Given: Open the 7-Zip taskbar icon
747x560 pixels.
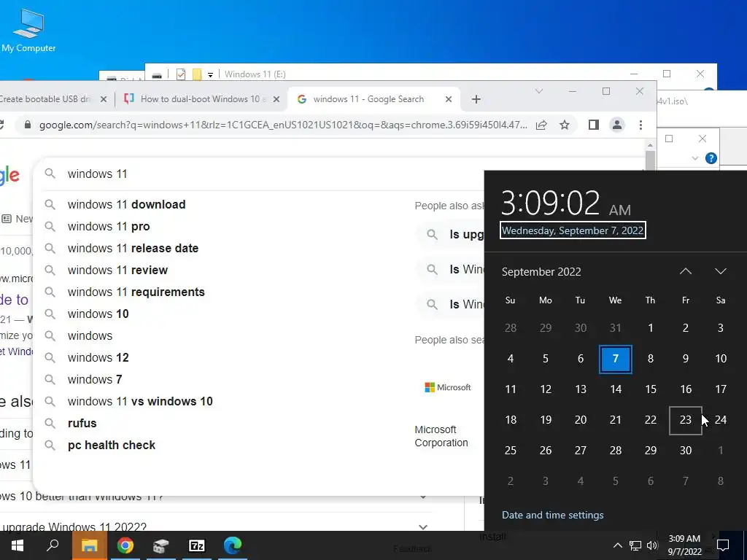Looking at the screenshot, I should pos(197,545).
